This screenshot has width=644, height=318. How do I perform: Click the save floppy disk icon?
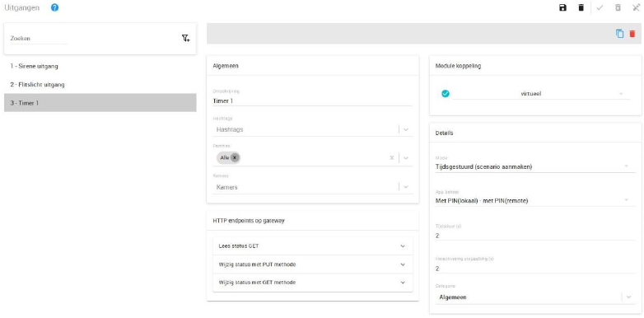click(562, 7)
